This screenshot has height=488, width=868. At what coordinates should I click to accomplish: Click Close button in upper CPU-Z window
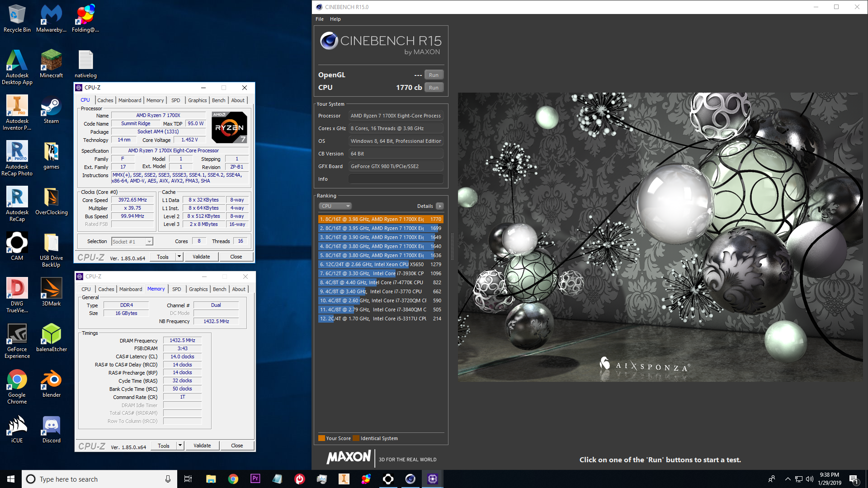[x=236, y=257]
